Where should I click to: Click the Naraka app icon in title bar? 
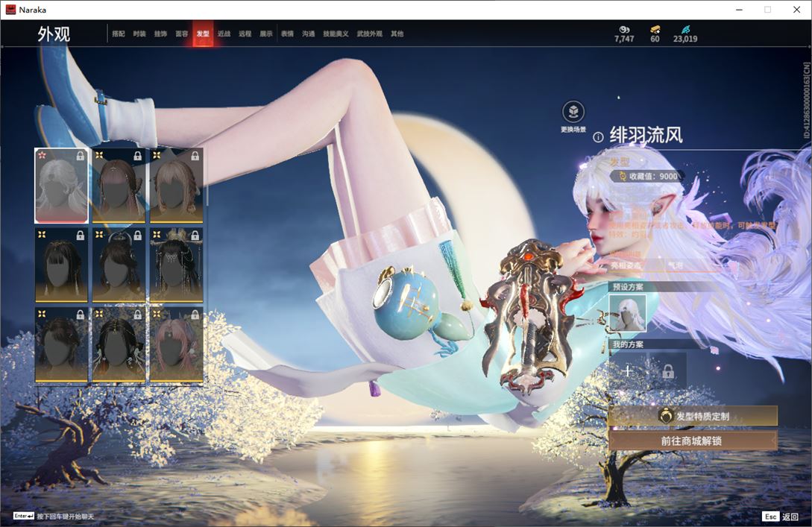[10, 10]
